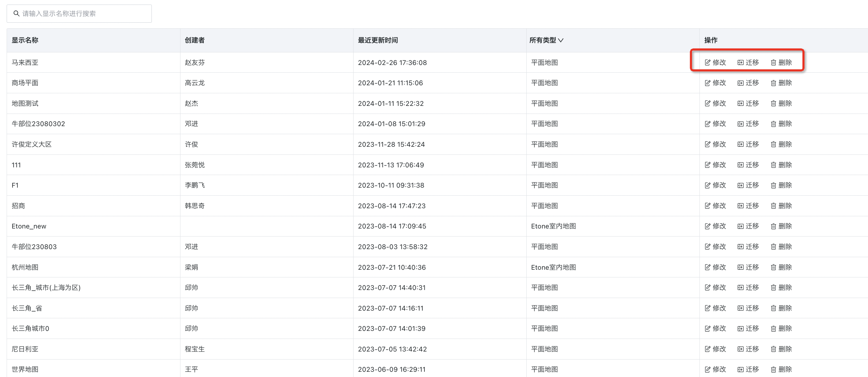Delete the 111 row with 删除
The height and width of the screenshot is (377, 868).
click(781, 165)
